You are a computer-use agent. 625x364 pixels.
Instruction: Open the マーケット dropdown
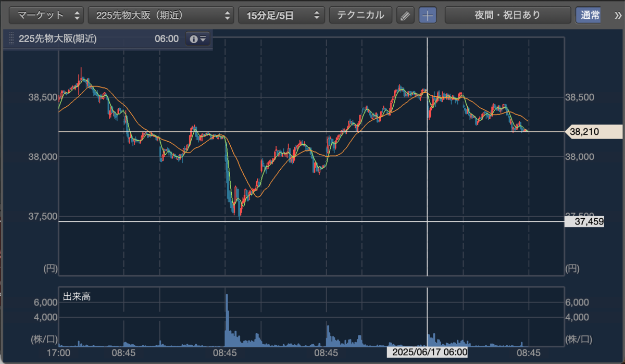(x=46, y=15)
